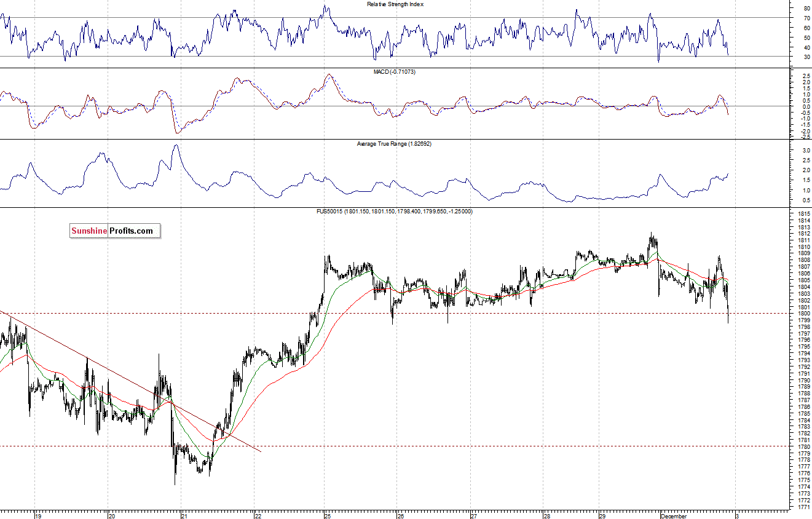Image resolution: width=812 pixels, height=519 pixels.
Task: Click the 1795 price axis value
Action: [803, 347]
